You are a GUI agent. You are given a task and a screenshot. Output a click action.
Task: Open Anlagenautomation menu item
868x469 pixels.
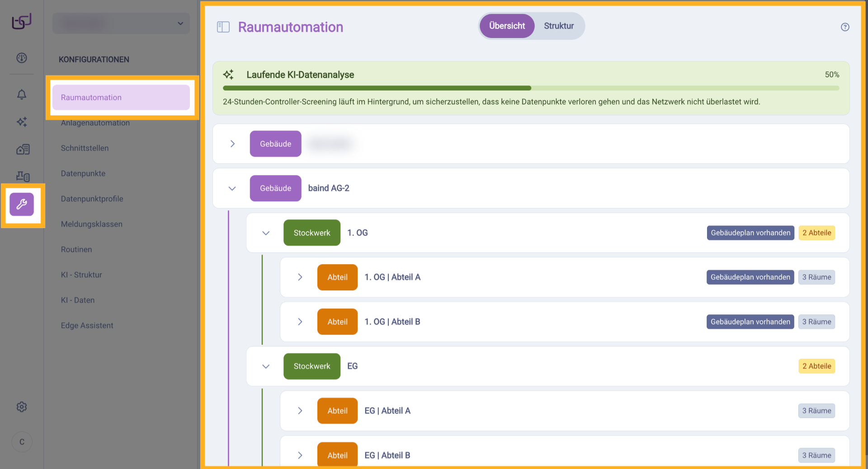[x=95, y=123]
